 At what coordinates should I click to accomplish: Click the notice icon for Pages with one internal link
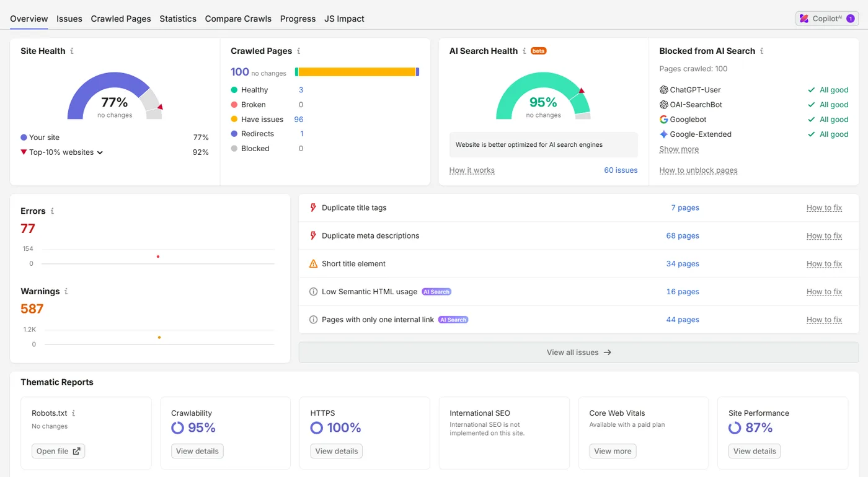(313, 320)
